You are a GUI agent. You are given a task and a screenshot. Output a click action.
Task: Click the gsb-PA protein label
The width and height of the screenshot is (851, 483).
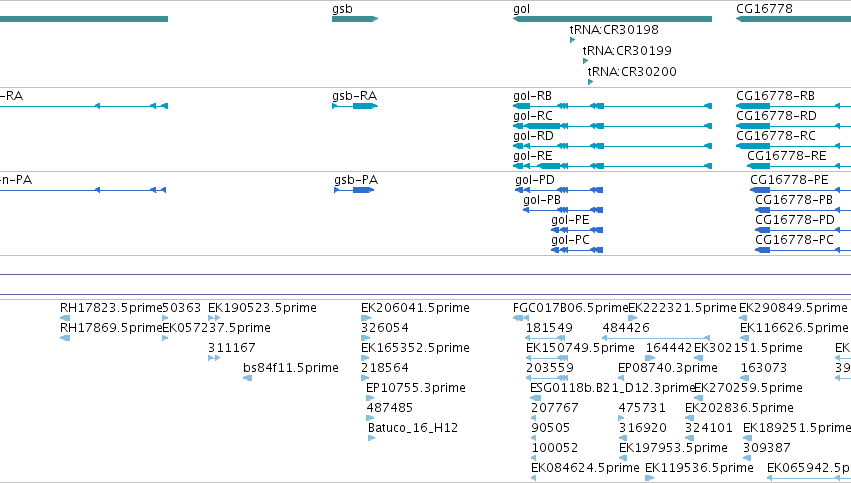(x=356, y=180)
